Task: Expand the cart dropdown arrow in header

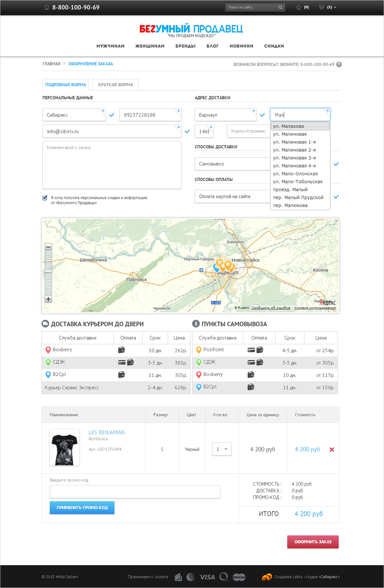Action: pos(335,7)
